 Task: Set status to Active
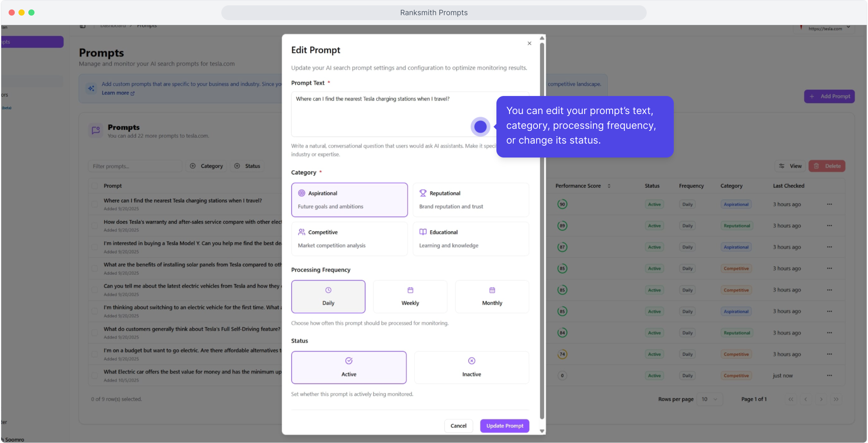pyautogui.click(x=349, y=368)
